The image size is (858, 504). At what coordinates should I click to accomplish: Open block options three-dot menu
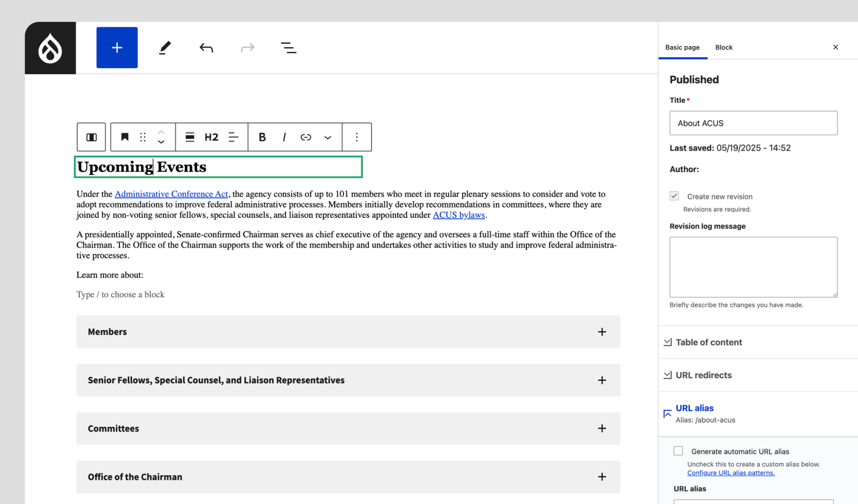tap(357, 137)
